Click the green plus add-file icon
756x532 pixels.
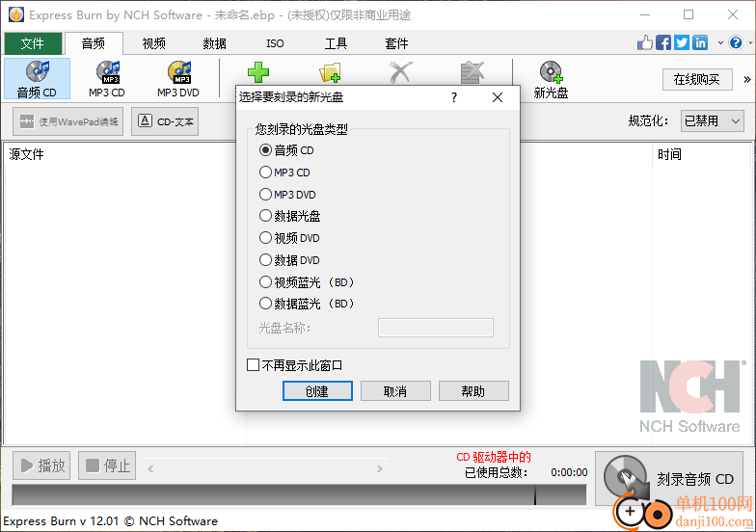pyautogui.click(x=258, y=72)
